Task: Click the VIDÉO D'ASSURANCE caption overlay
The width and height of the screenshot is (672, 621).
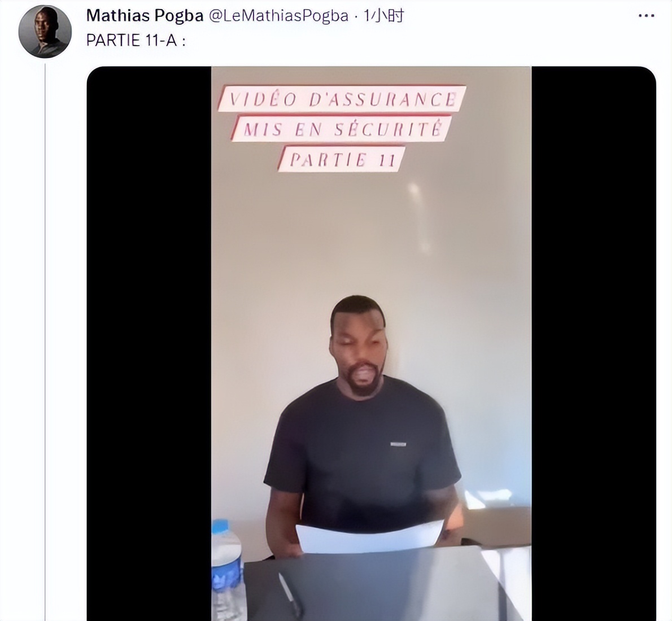Action: [342, 99]
